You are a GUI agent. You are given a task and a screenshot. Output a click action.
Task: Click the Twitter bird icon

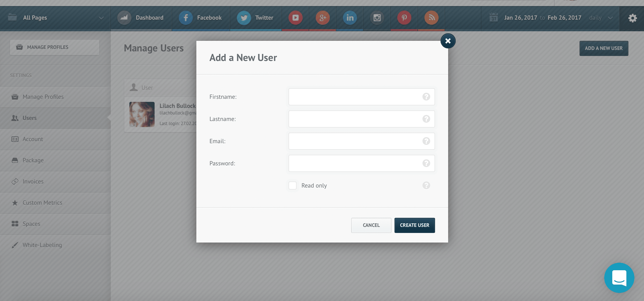(244, 18)
